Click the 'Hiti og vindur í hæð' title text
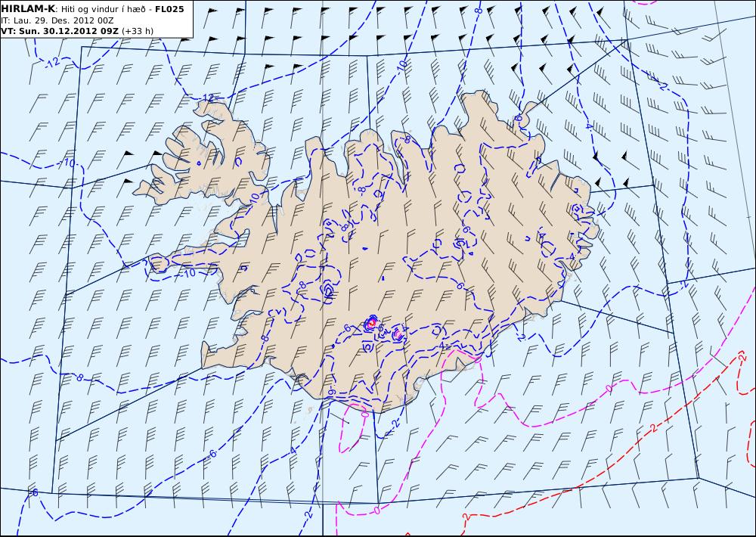756x537 pixels. [x=103, y=10]
